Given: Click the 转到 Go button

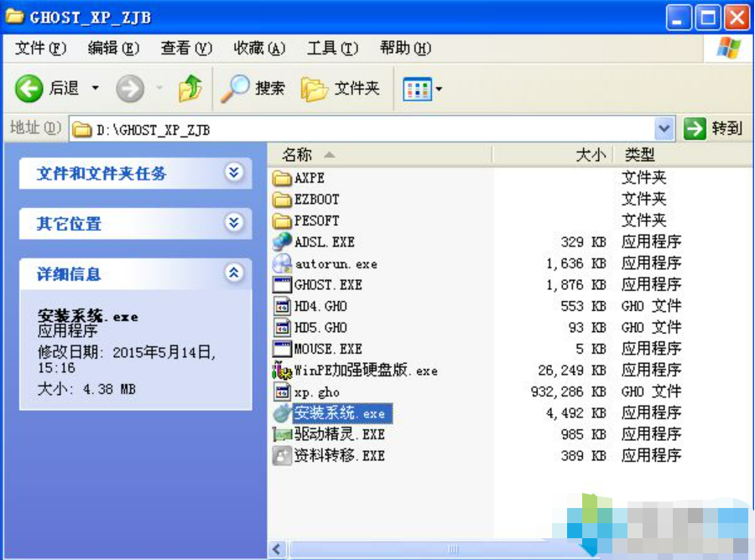Looking at the screenshot, I should 713,128.
